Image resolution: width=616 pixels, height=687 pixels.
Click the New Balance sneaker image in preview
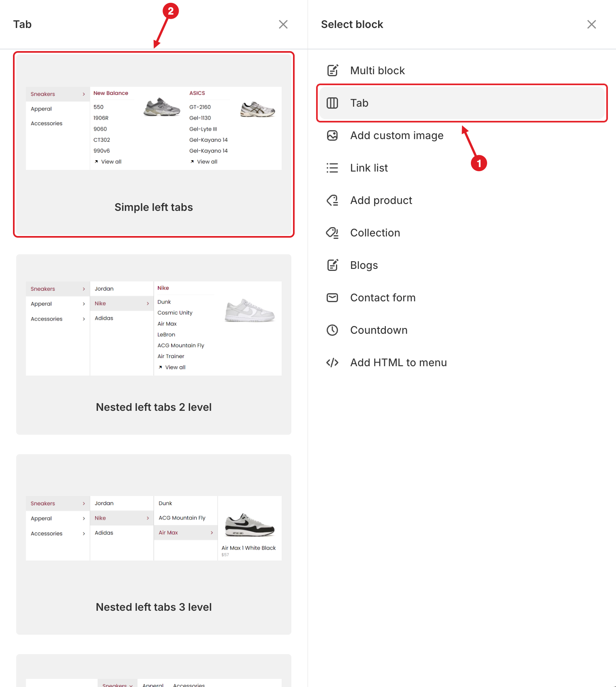coord(162,107)
